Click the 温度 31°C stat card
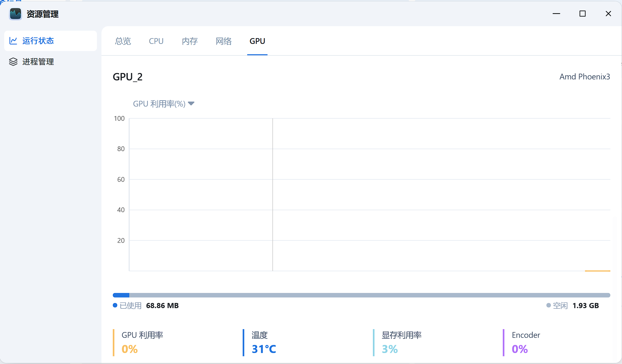Viewport: 622px width, 364px height. pos(264,342)
